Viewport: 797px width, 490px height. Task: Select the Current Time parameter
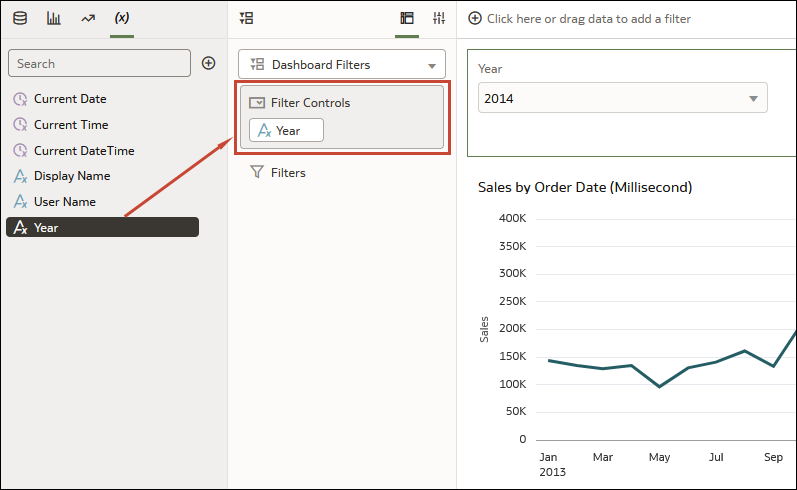[70, 125]
